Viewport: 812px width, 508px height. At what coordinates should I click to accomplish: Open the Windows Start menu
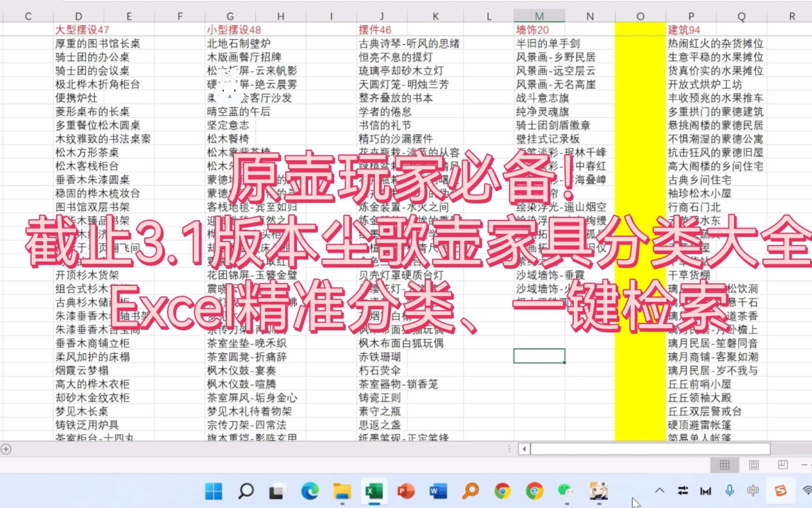[214, 491]
